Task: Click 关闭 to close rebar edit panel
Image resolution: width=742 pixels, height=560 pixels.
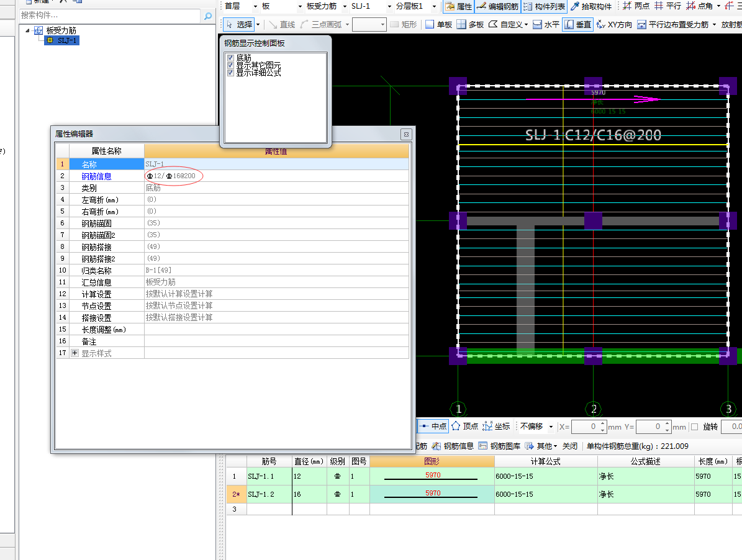Action: point(570,446)
